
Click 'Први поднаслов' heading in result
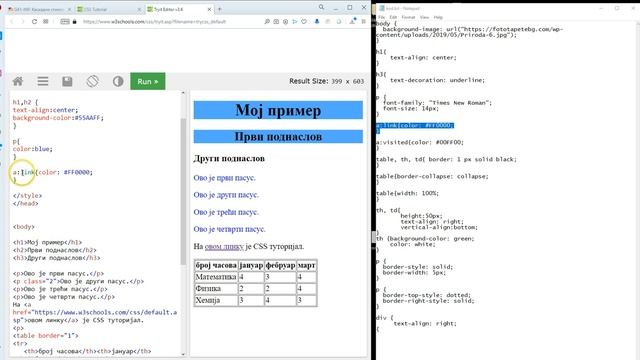click(278, 137)
